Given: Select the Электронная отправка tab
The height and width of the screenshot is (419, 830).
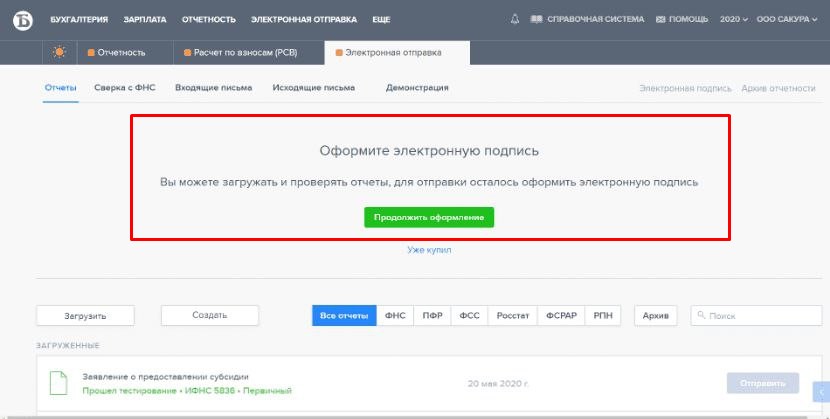Looking at the screenshot, I should tap(397, 52).
